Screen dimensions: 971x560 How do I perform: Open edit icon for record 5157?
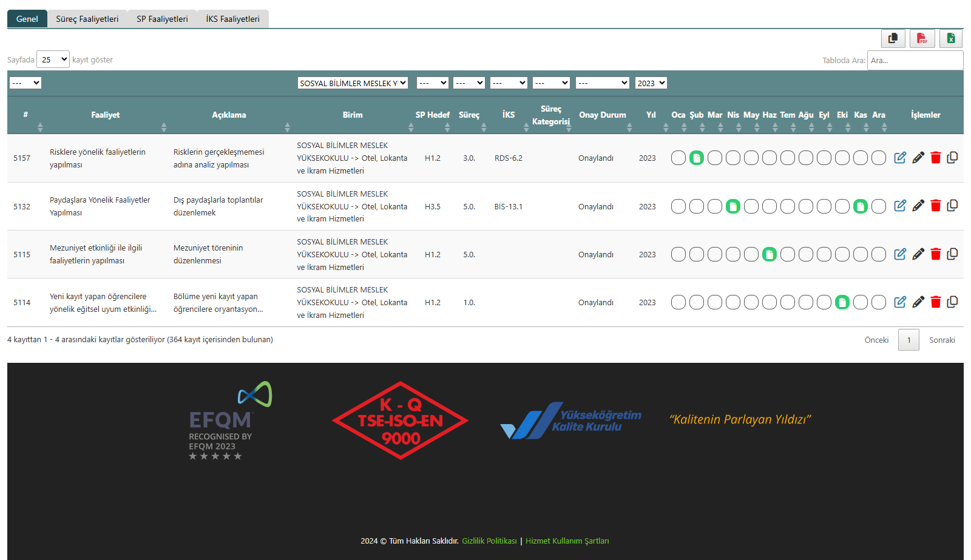click(900, 158)
